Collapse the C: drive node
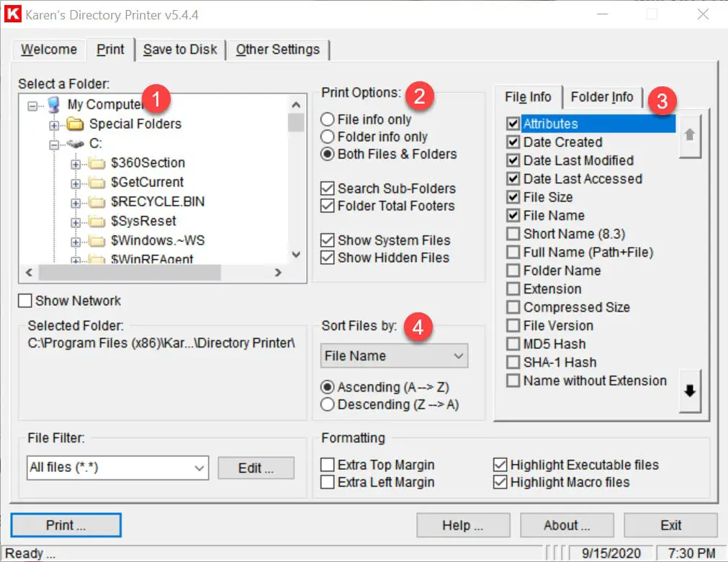Viewport: 728px width, 562px height. coord(54,145)
